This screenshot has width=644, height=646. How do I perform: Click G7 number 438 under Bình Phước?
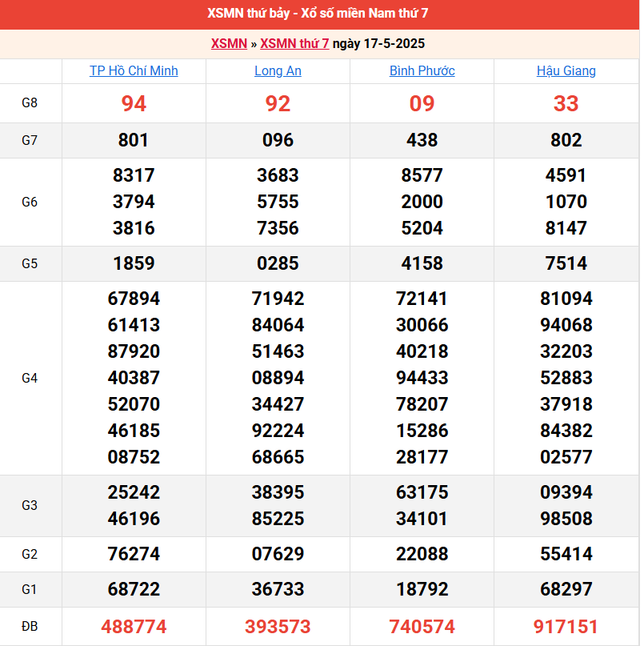point(422,140)
